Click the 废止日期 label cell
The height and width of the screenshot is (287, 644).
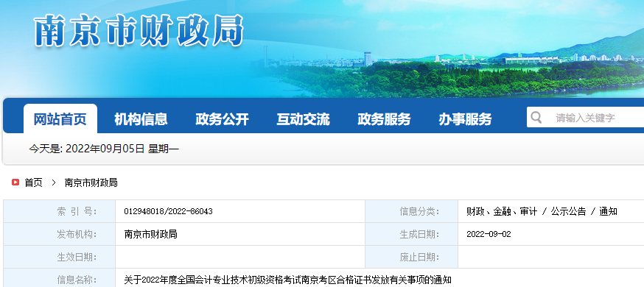[x=412, y=258]
